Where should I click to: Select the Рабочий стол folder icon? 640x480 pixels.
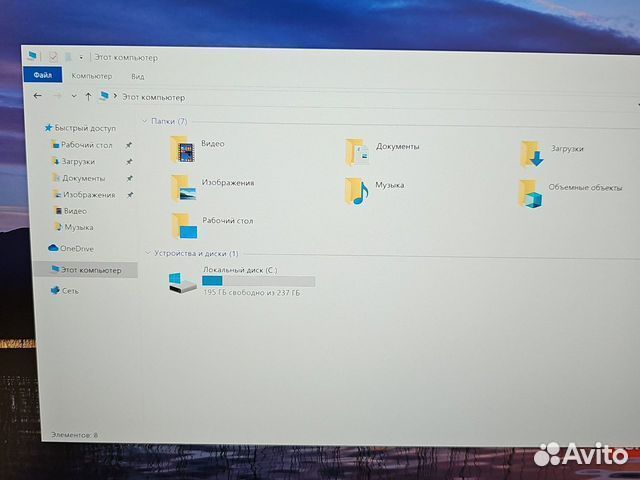click(x=184, y=226)
